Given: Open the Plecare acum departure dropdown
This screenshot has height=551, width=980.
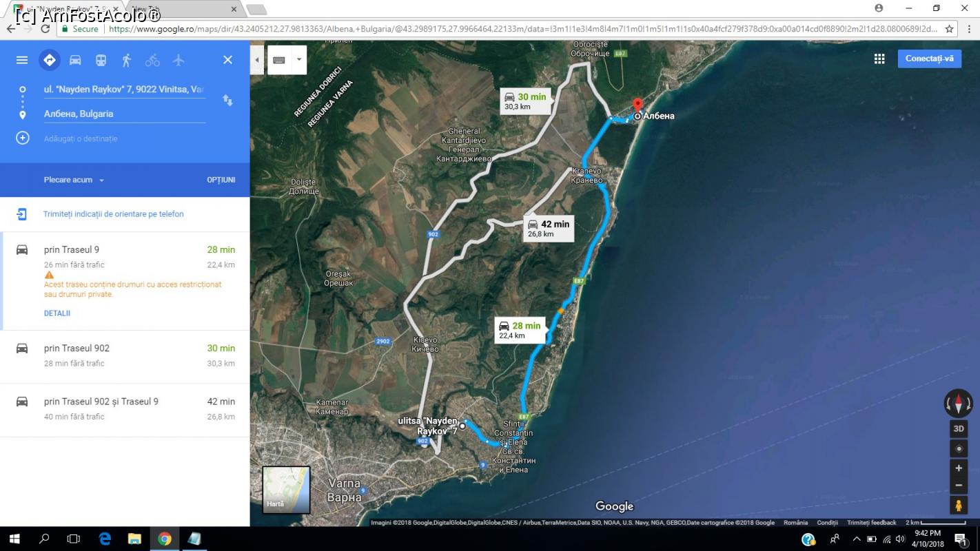Looking at the screenshot, I should (74, 180).
